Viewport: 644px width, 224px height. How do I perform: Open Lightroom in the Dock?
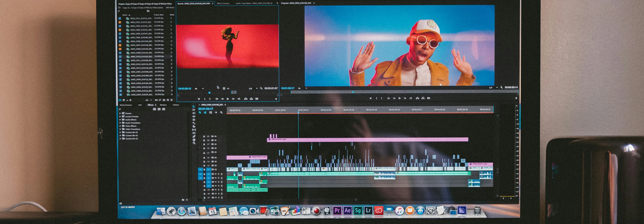point(368,211)
